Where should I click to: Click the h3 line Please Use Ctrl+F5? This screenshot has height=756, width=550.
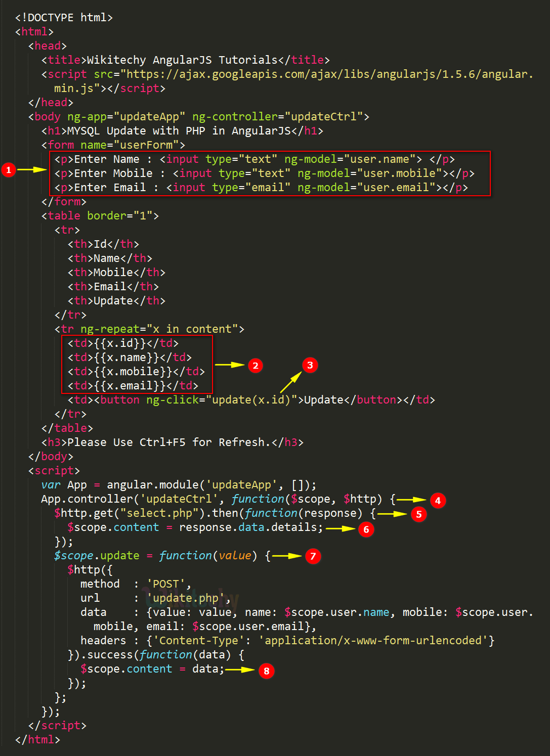click(x=172, y=442)
